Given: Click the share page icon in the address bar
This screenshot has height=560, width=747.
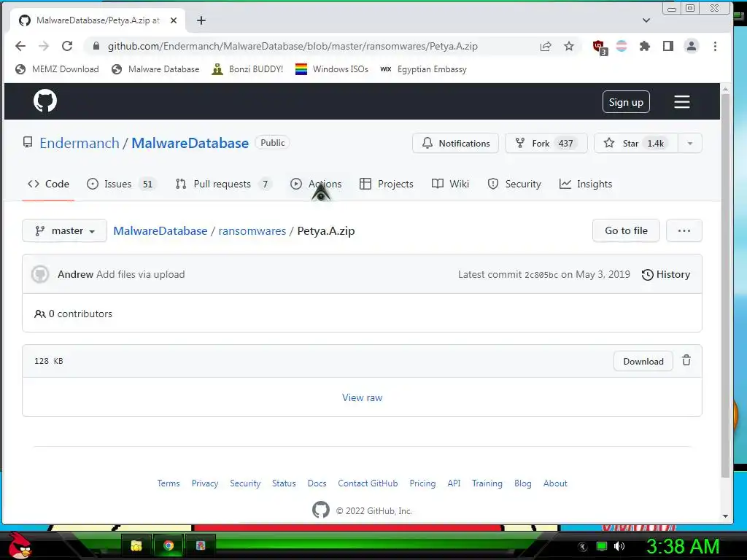Looking at the screenshot, I should (546, 46).
